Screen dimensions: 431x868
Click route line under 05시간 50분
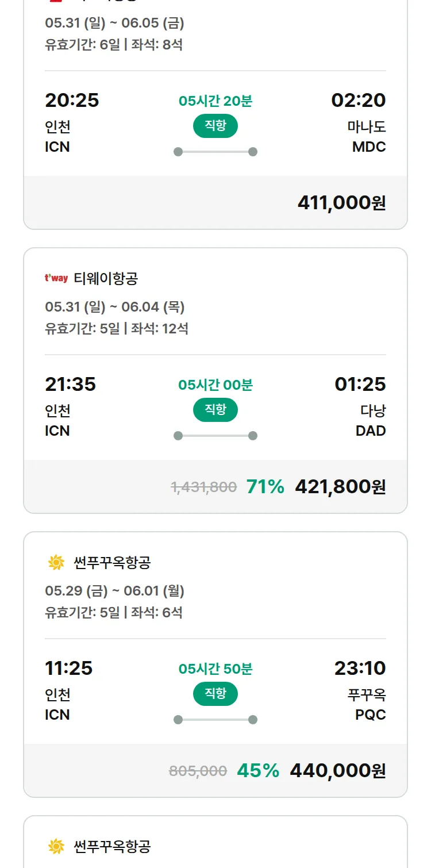point(215,720)
